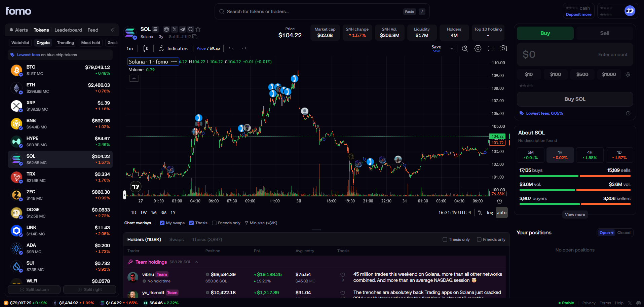Open Discord link in footer
This screenshot has height=307, width=644.
638,303
